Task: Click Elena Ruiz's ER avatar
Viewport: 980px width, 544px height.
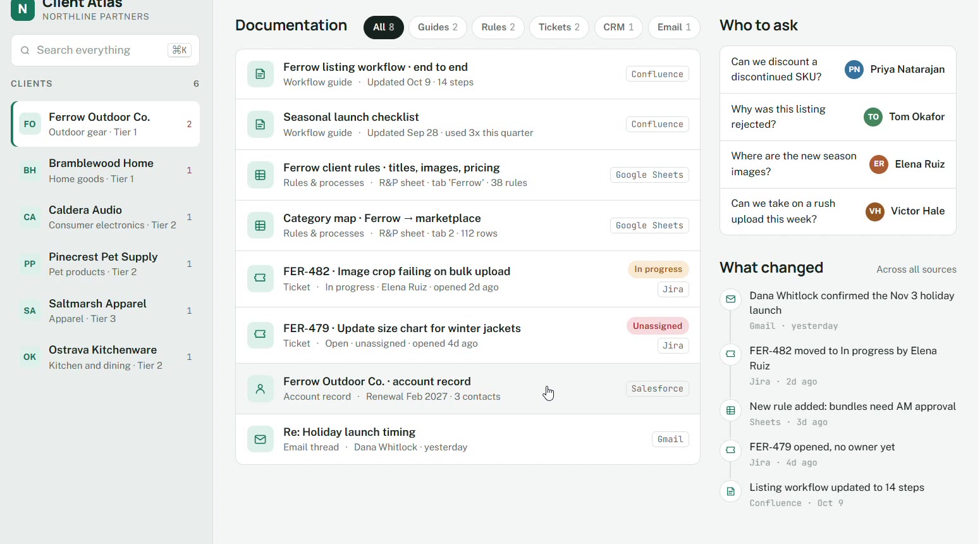Action: coord(879,164)
